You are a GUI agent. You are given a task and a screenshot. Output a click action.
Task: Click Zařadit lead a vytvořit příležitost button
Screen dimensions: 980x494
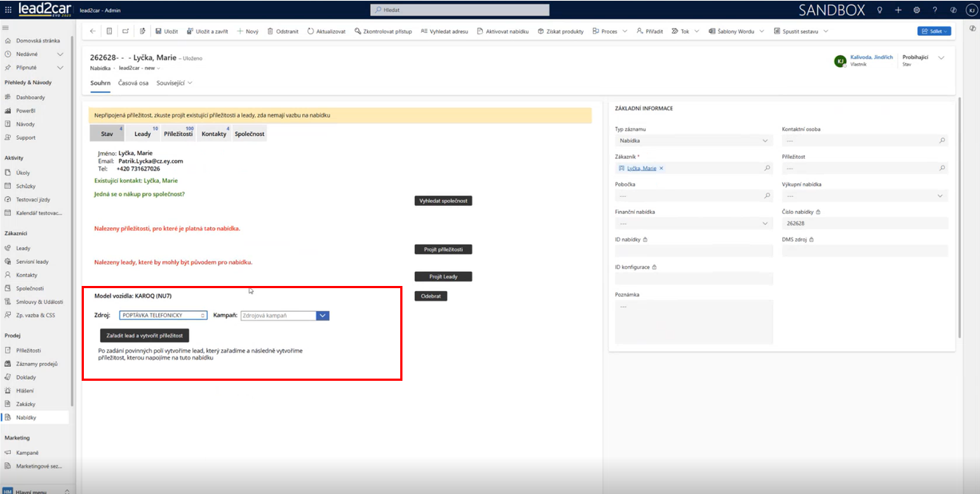(x=144, y=335)
